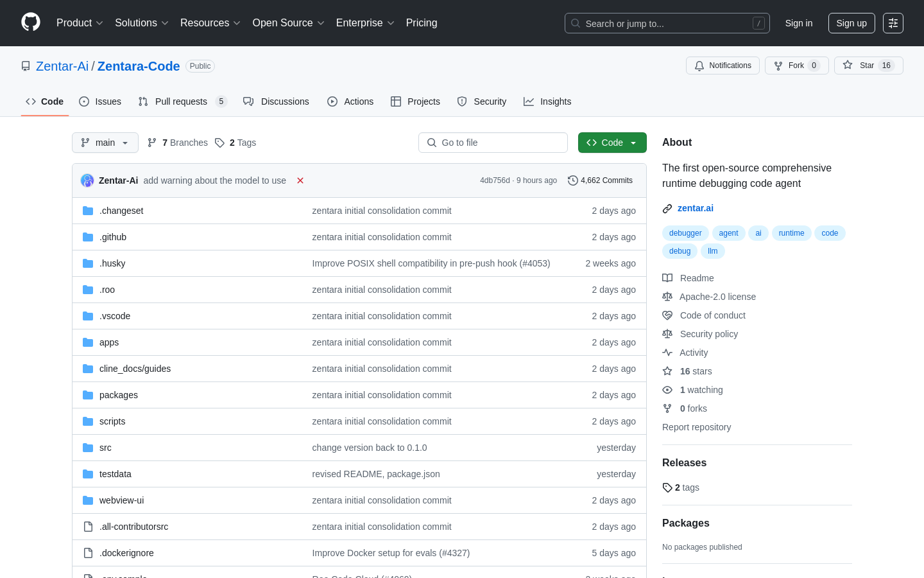
Task: Click the repository icon before Zentar-Ai
Action: coord(26,66)
